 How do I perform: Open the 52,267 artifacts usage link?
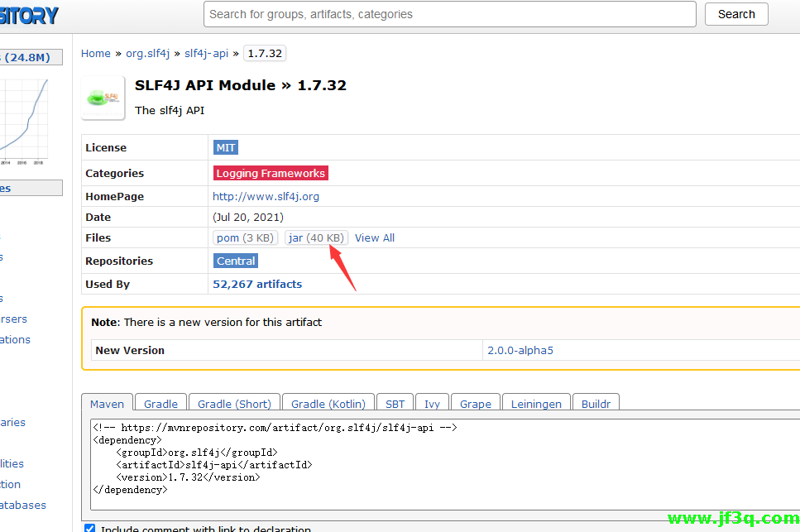pyautogui.click(x=257, y=284)
